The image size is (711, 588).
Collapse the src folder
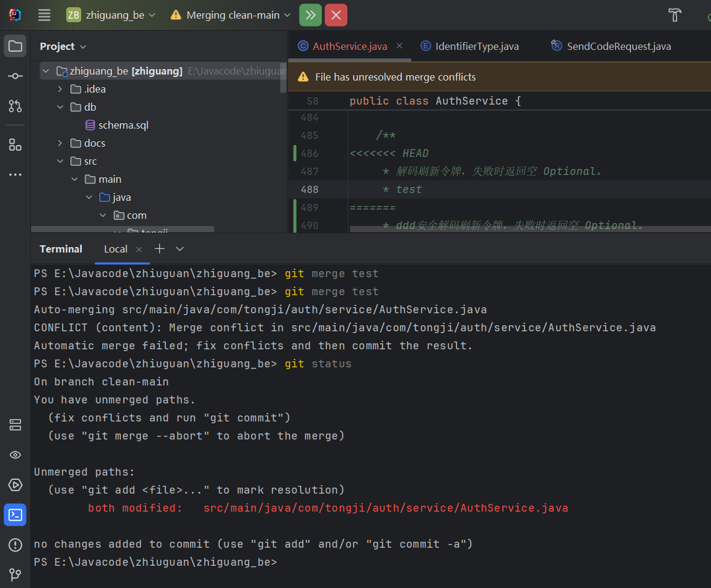tap(60, 161)
